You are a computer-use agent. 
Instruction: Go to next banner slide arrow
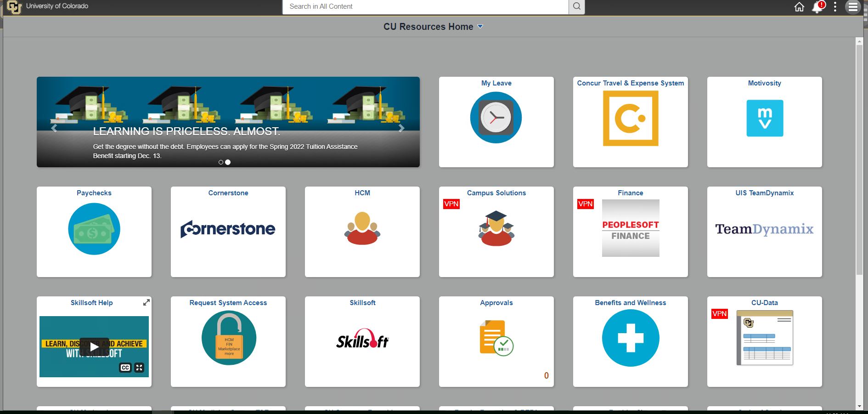click(401, 128)
